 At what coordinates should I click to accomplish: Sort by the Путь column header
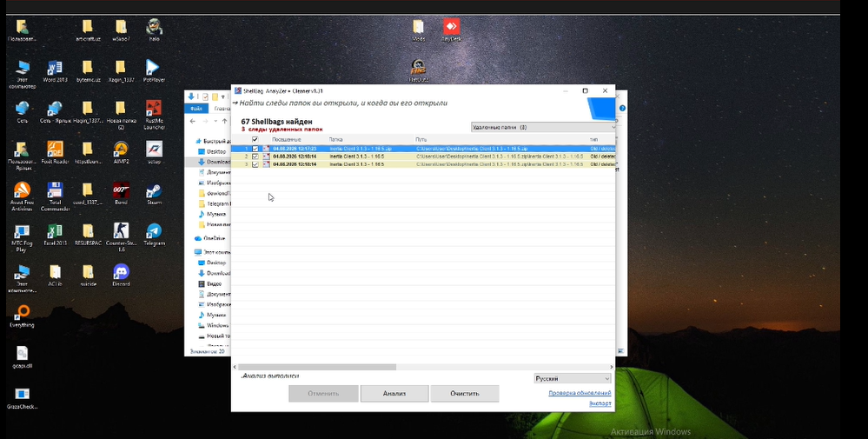pos(421,139)
